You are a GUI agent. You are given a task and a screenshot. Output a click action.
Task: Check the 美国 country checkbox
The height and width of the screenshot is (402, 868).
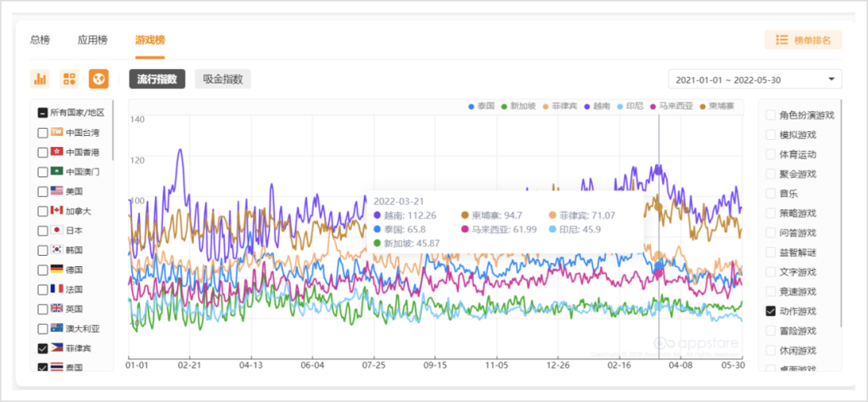point(43,191)
